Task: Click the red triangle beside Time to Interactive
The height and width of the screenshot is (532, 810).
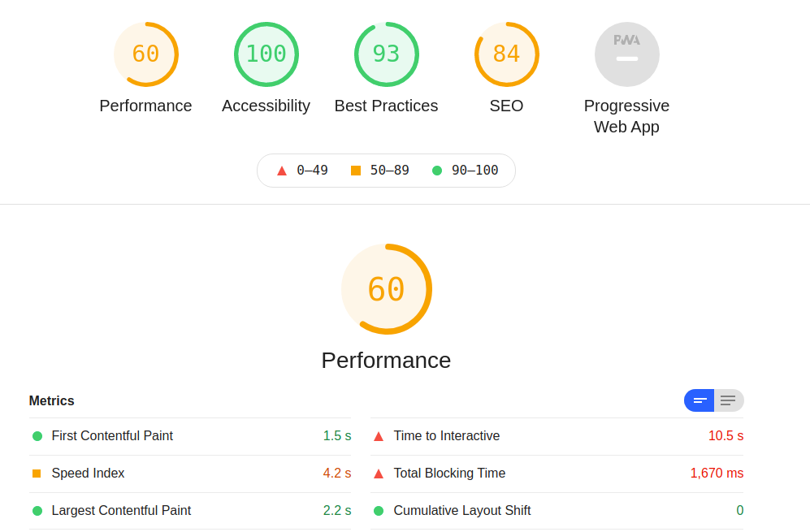Action: 379,436
